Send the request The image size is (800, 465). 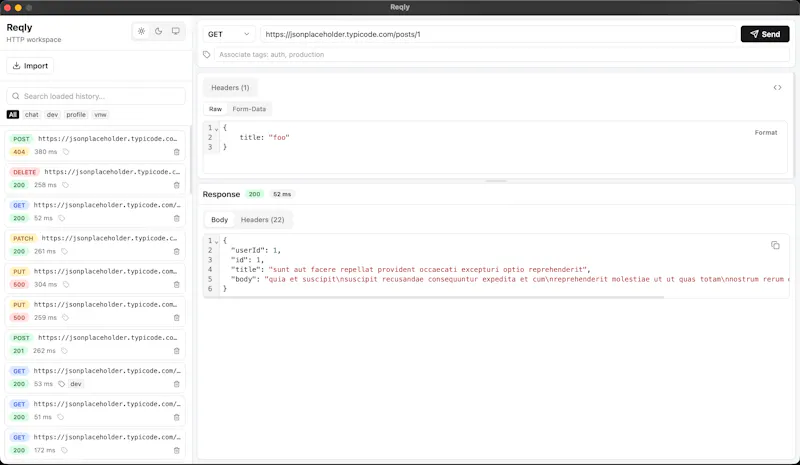tap(765, 34)
